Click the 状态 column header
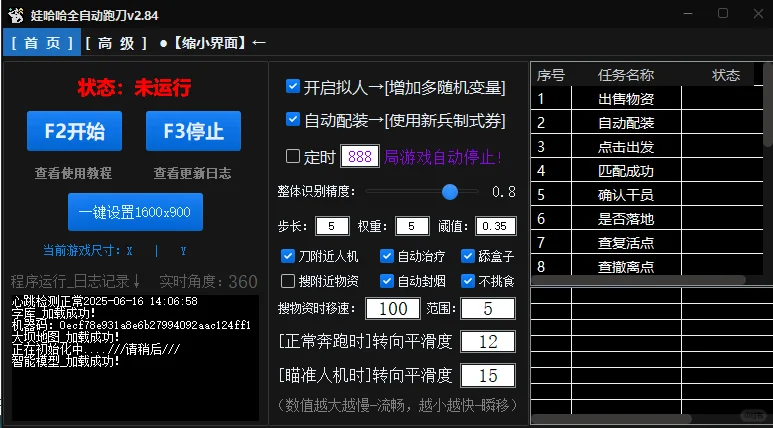The width and height of the screenshot is (773, 428). point(726,75)
